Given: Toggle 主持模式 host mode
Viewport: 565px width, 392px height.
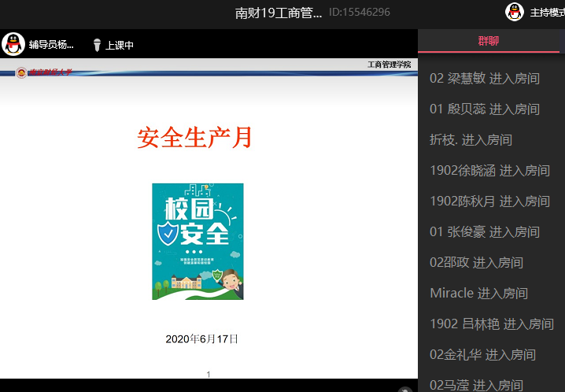Looking at the screenshot, I should point(546,13).
